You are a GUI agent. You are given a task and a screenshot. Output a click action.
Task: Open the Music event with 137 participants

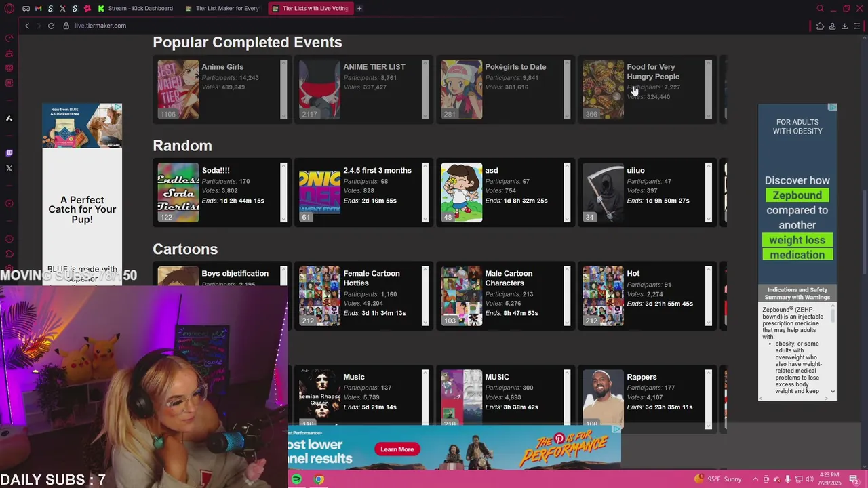click(x=363, y=396)
